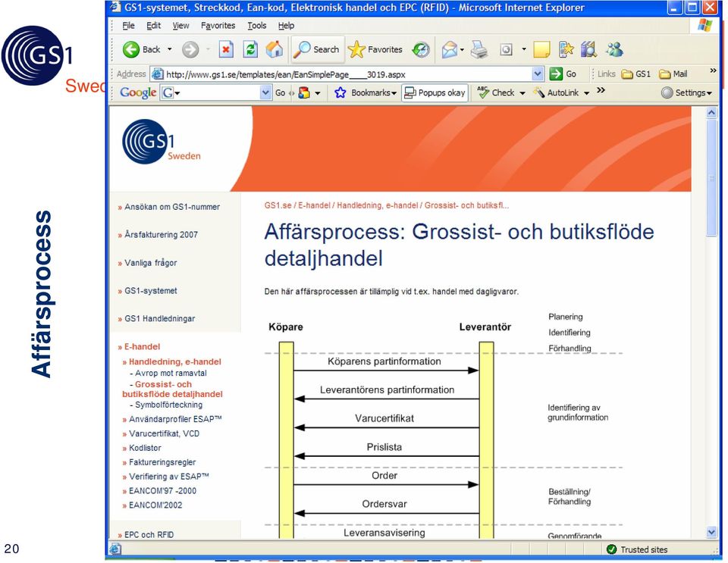This screenshot has width=728, height=563.
Task: Expand the Mail button dropdown arrow
Action: click(462, 49)
